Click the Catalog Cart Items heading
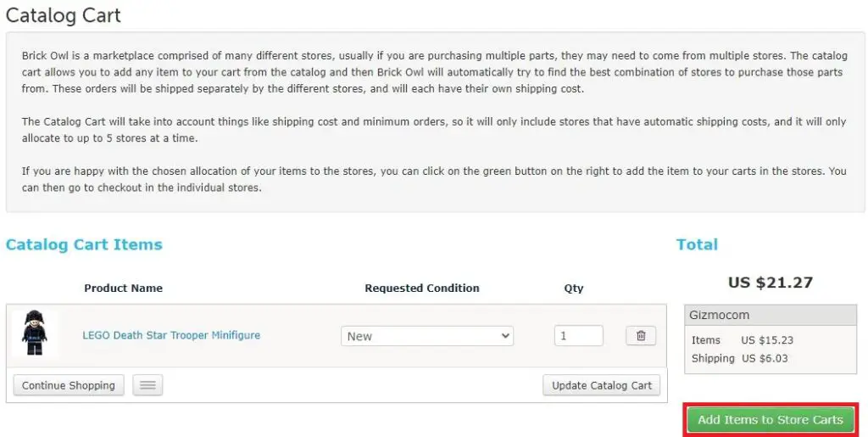The height and width of the screenshot is (437, 868). tap(84, 244)
